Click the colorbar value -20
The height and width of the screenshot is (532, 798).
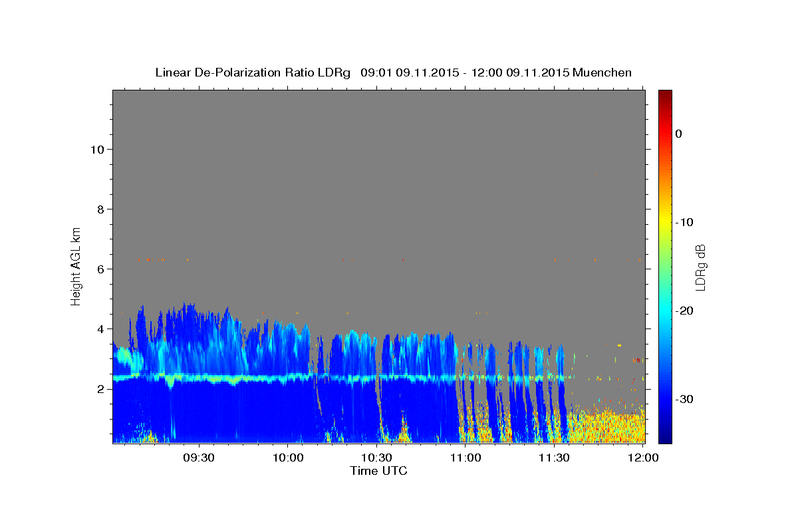(x=684, y=311)
